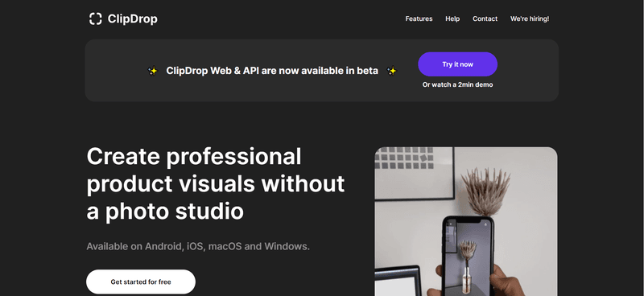
Task: Open the We're hiring! link
Action: tap(530, 18)
